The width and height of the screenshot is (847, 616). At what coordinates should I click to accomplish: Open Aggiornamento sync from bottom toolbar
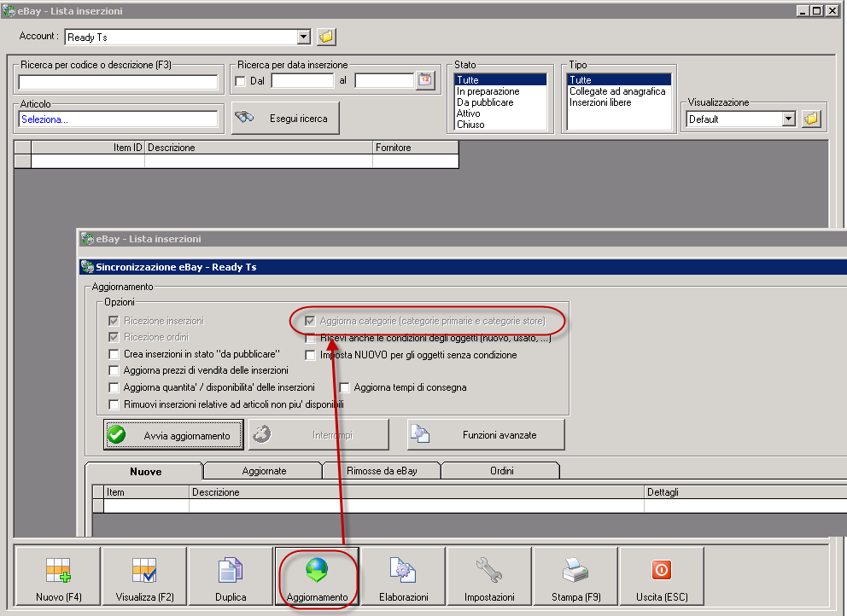[x=317, y=576]
